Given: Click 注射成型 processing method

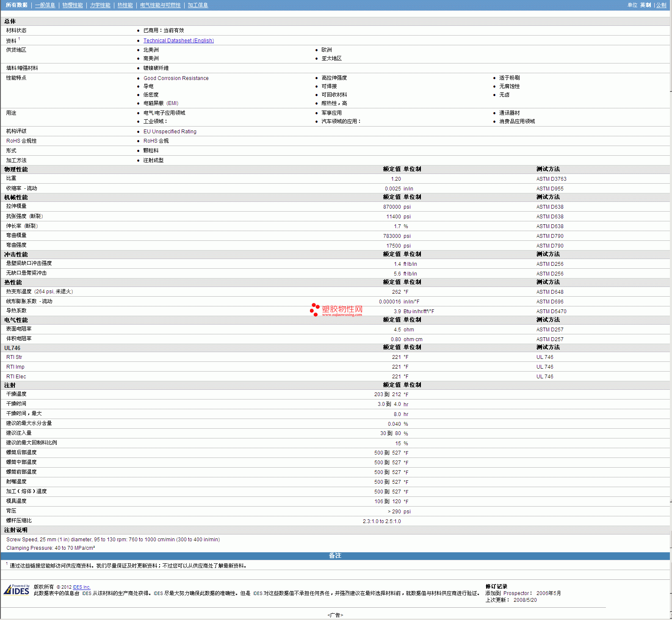Looking at the screenshot, I should tap(153, 160).
